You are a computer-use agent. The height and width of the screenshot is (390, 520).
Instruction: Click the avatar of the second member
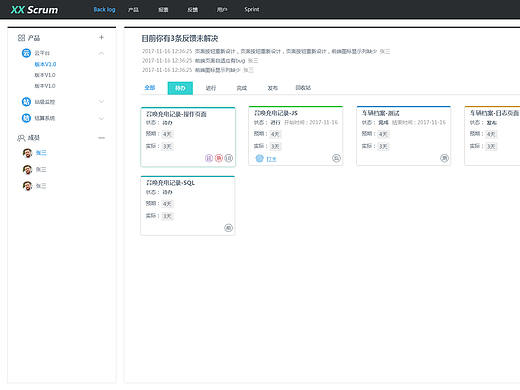[x=27, y=170]
